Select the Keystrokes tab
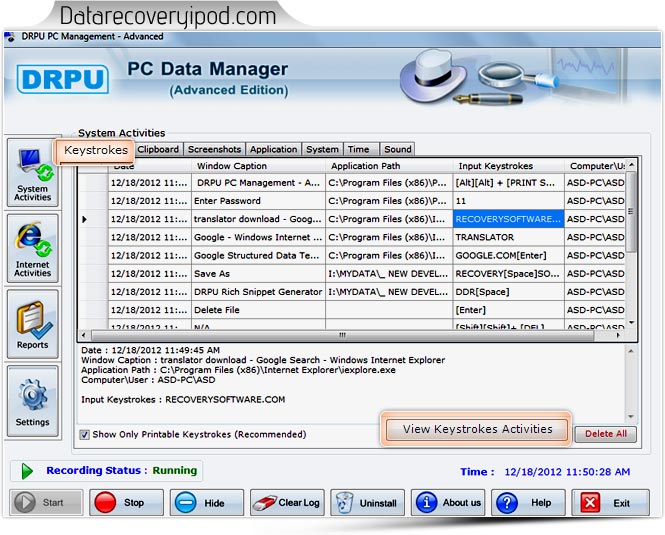665x535 pixels. [96, 150]
